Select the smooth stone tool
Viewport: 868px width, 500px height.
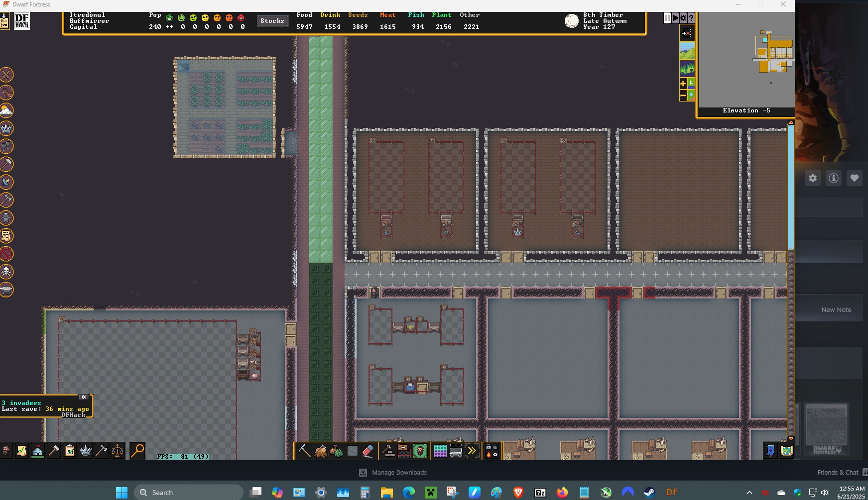[352, 451]
